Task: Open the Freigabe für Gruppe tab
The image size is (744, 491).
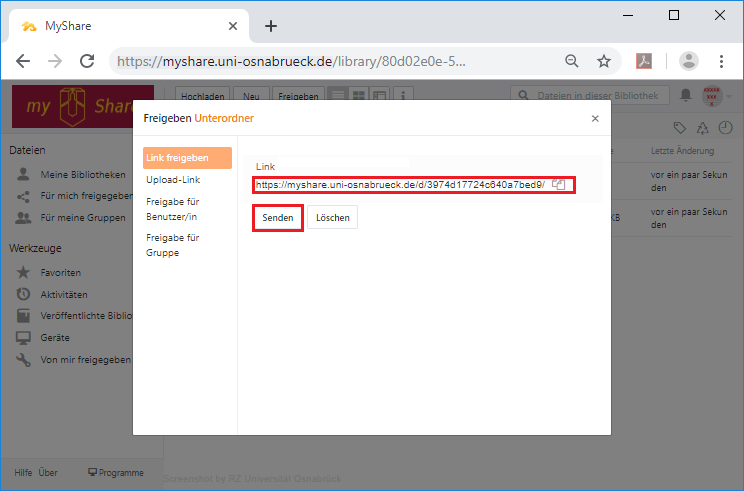Action: coord(173,244)
